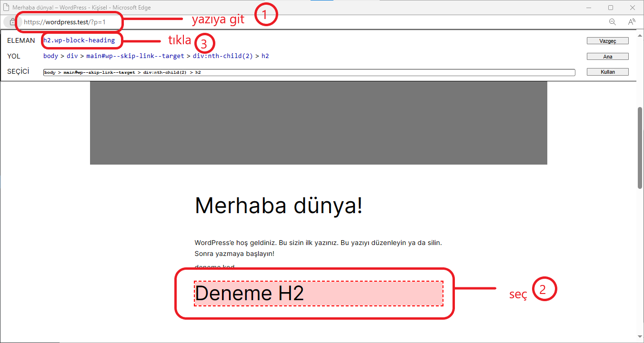Screen dimensions: 644x343
Task: Click the 'WordPress'e hoş geldiniz' paragraph
Action: pyautogui.click(x=318, y=248)
